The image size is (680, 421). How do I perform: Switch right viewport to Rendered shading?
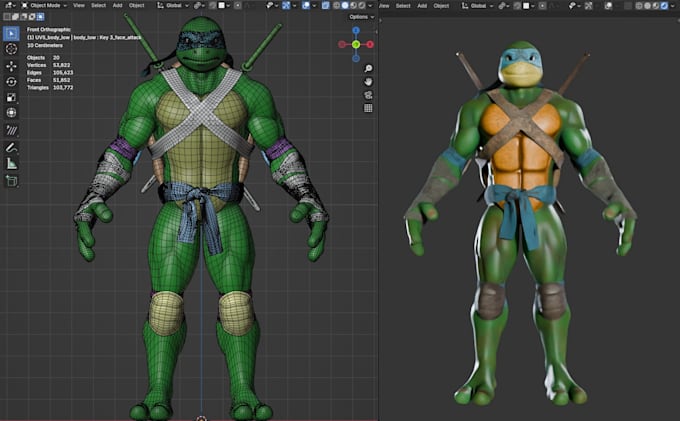coord(664,6)
